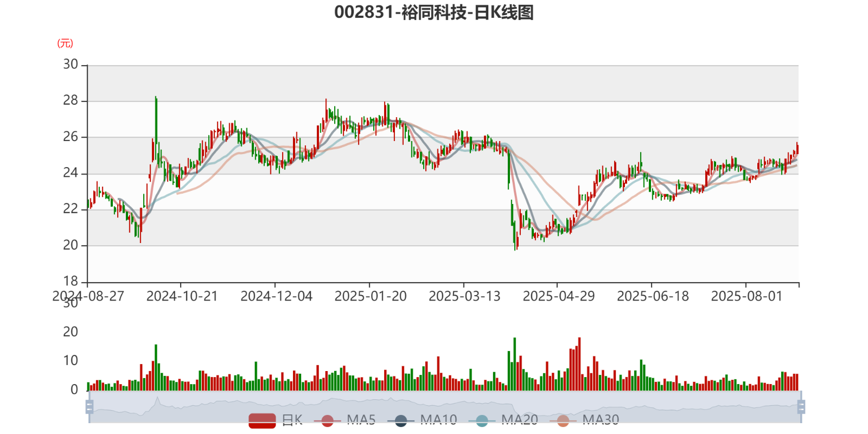Click the tallest red volume bar near 2025-04-29
The image size is (868, 434).
(579, 364)
